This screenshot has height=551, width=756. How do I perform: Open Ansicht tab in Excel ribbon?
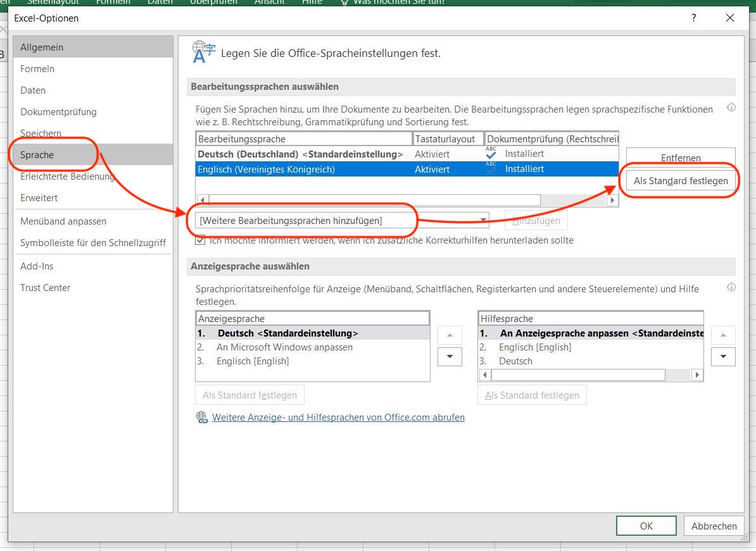[x=270, y=3]
